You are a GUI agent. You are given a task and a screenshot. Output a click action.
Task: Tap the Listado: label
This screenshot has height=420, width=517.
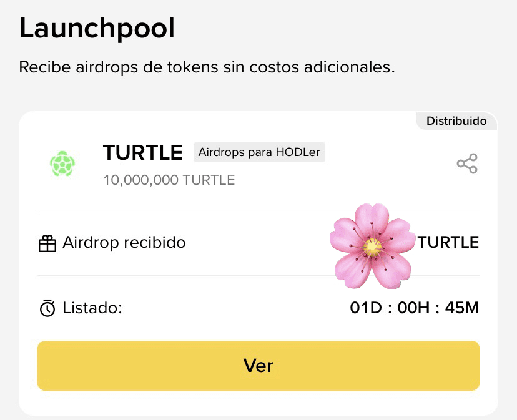92,308
